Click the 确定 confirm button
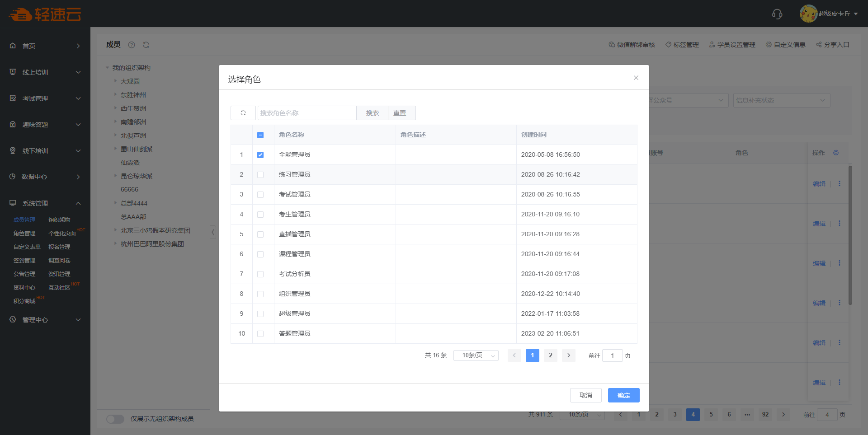The height and width of the screenshot is (435, 868). pos(623,395)
